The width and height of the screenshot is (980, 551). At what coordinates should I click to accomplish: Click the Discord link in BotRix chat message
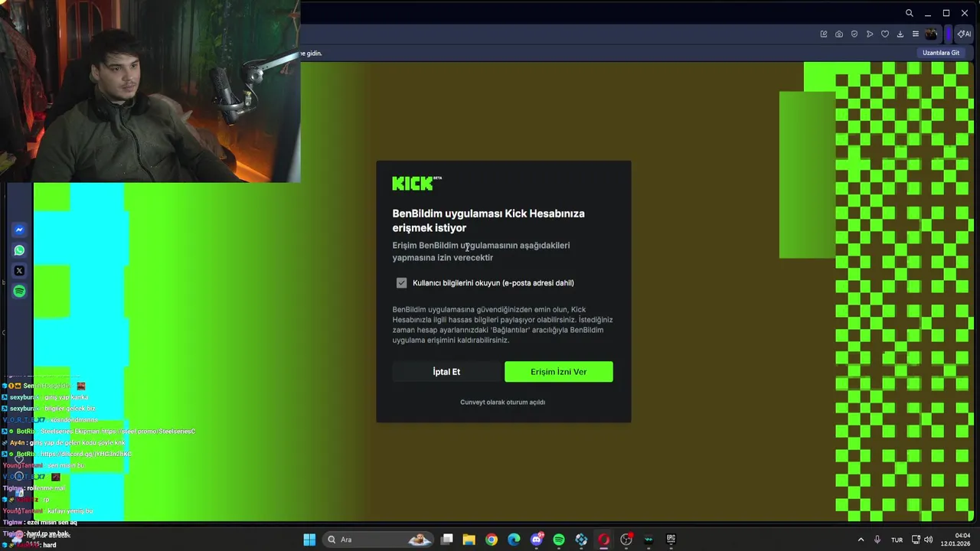tap(86, 454)
